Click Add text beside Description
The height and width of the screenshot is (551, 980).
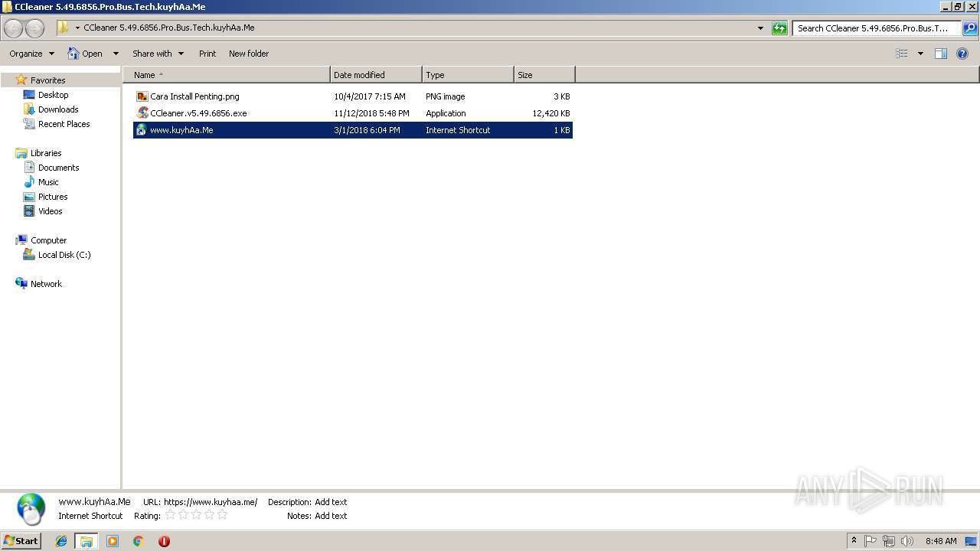pyautogui.click(x=331, y=502)
